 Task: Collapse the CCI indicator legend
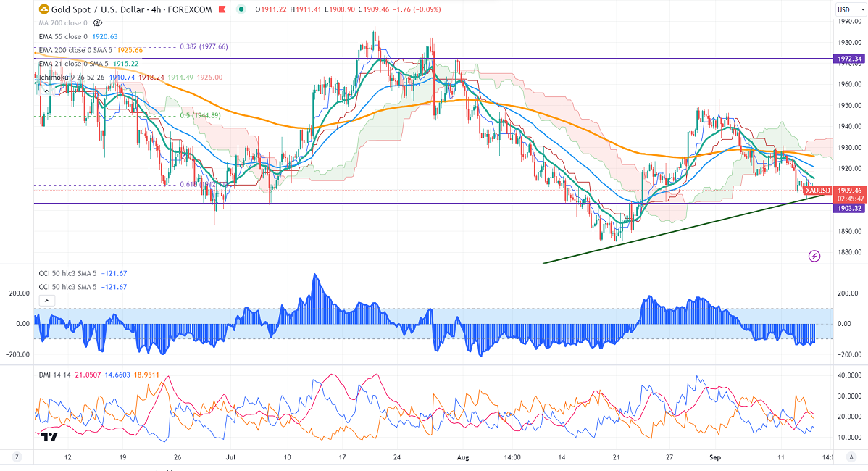[x=47, y=301]
